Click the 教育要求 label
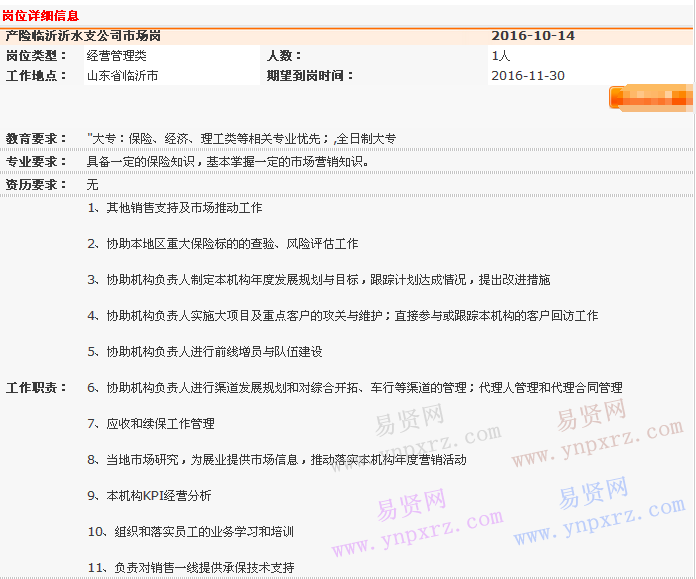The image size is (696, 579). [36, 139]
